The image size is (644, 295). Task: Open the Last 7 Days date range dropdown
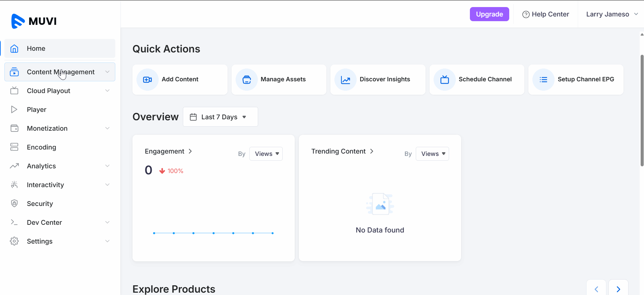click(220, 117)
